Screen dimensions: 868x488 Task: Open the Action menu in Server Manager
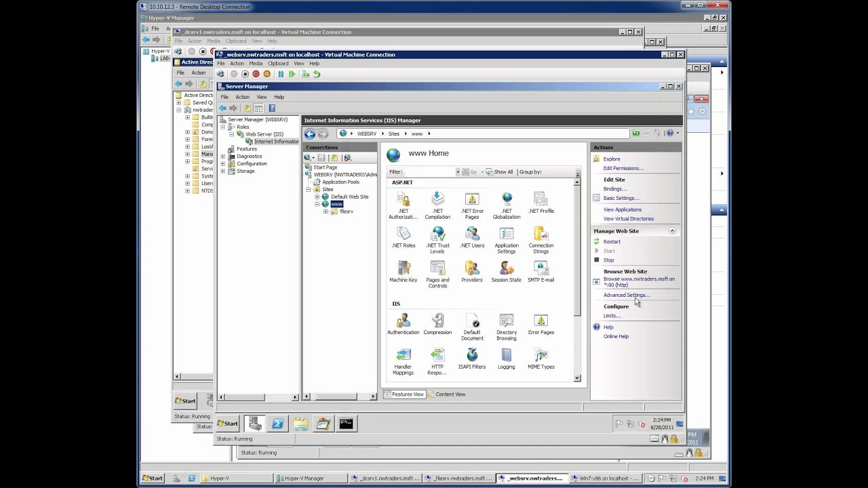tap(242, 97)
